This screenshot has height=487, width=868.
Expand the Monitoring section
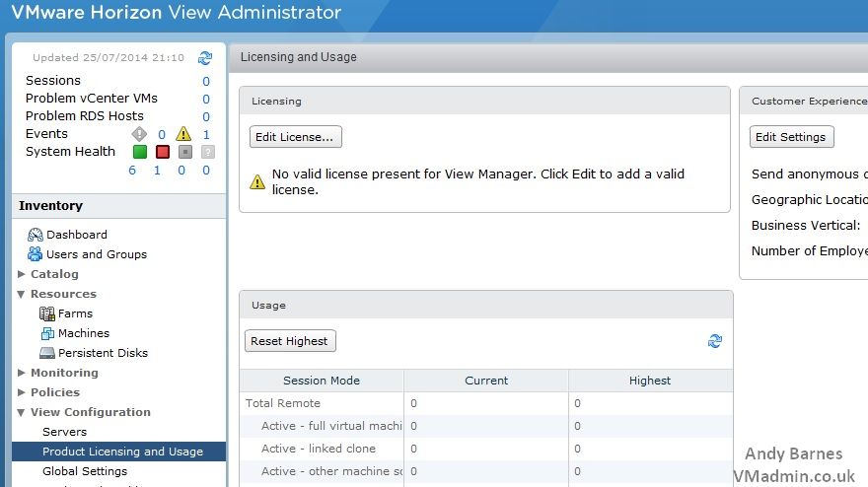pos(22,373)
